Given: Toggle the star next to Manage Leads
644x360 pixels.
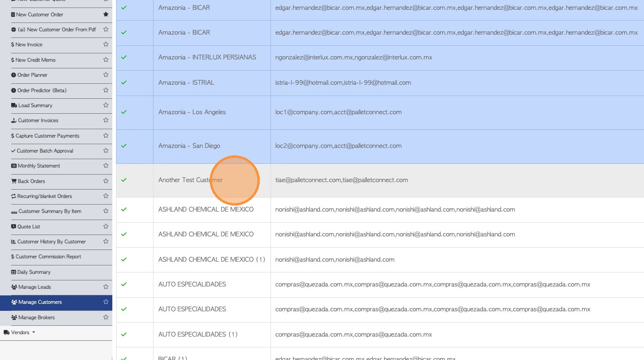Looking at the screenshot, I should click(106, 287).
